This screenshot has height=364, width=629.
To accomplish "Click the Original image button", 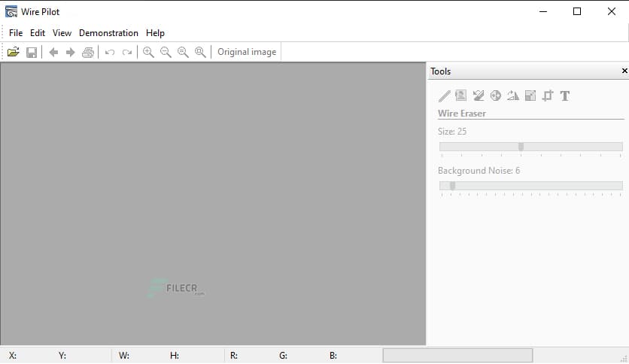I will [247, 52].
